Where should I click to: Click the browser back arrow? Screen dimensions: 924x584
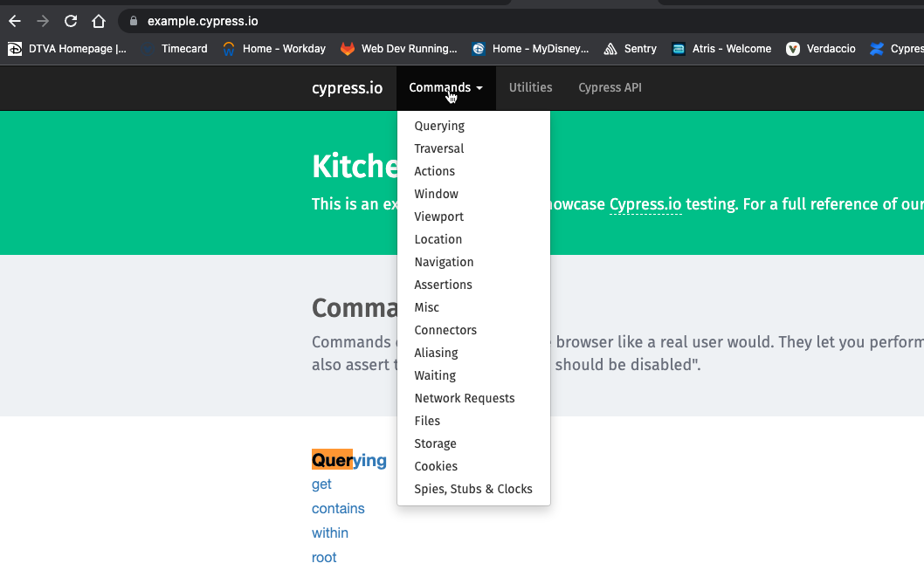pyautogui.click(x=14, y=20)
